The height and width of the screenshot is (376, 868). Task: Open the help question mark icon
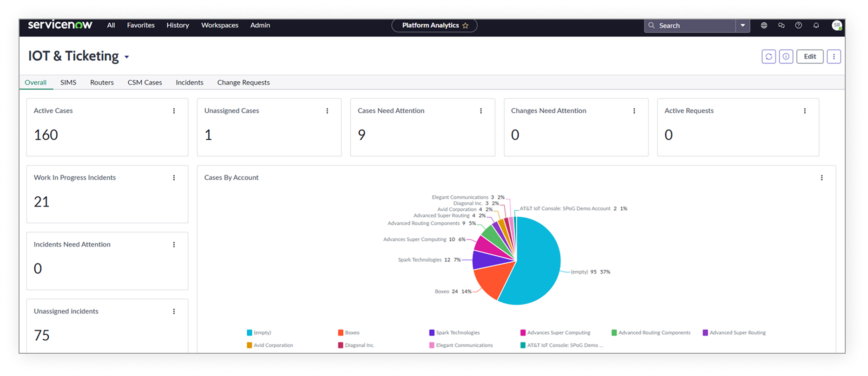click(798, 26)
